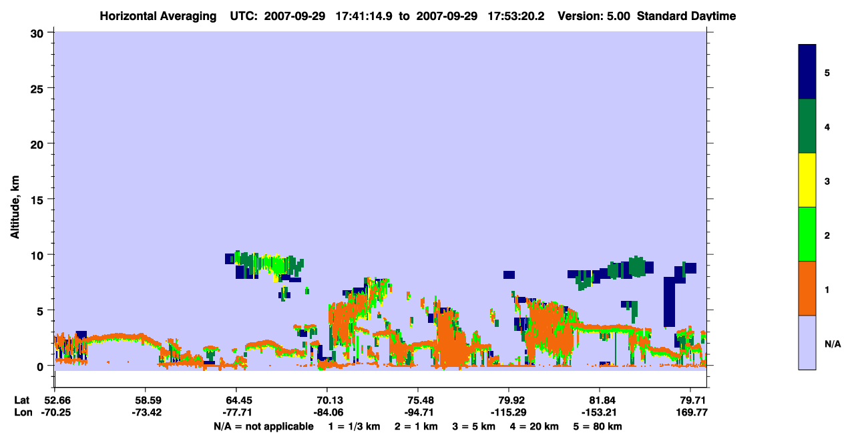Click legend text 'N/A = not applicable'
The height and width of the screenshot is (445, 868).
263,426
